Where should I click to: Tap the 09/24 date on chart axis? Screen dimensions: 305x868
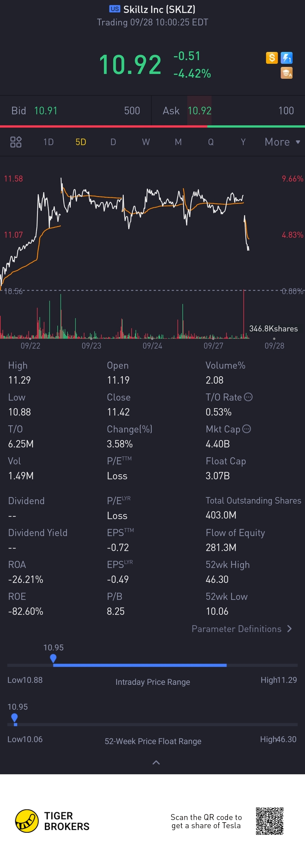pyautogui.click(x=152, y=346)
